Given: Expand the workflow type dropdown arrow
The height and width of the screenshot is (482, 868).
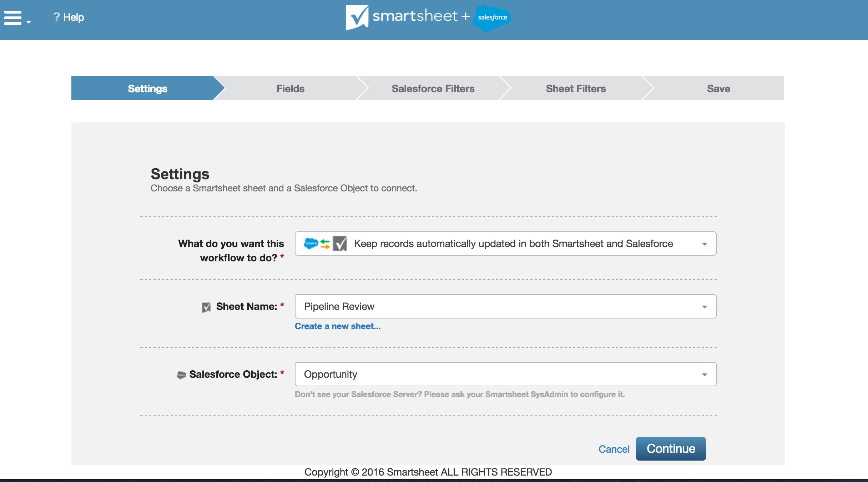Looking at the screenshot, I should point(704,244).
